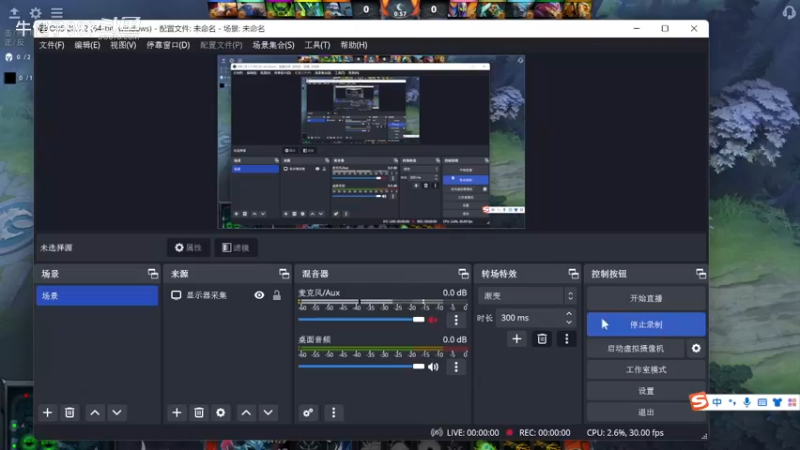Click the Sogou input method S icon
The width and height of the screenshot is (800, 450).
[699, 402]
